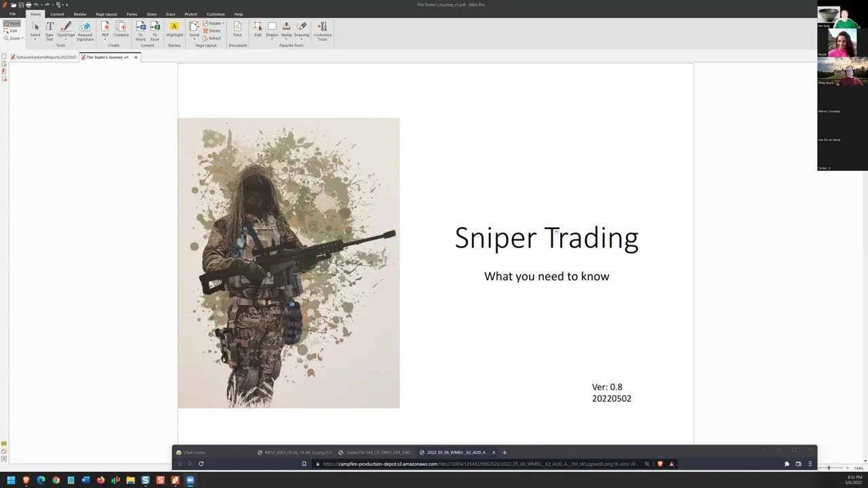This screenshot has width=868, height=488.
Task: Click the Customize Tools icon
Action: 322,26
